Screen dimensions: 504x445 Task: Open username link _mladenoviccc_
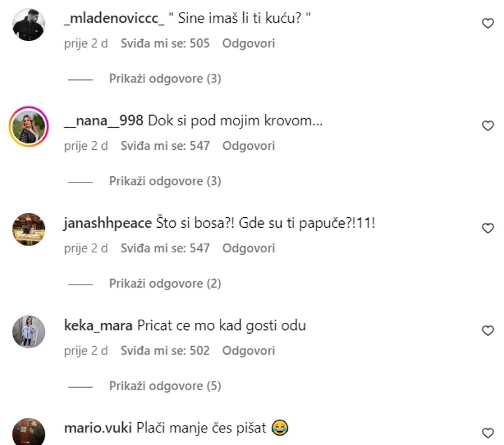tap(114, 18)
